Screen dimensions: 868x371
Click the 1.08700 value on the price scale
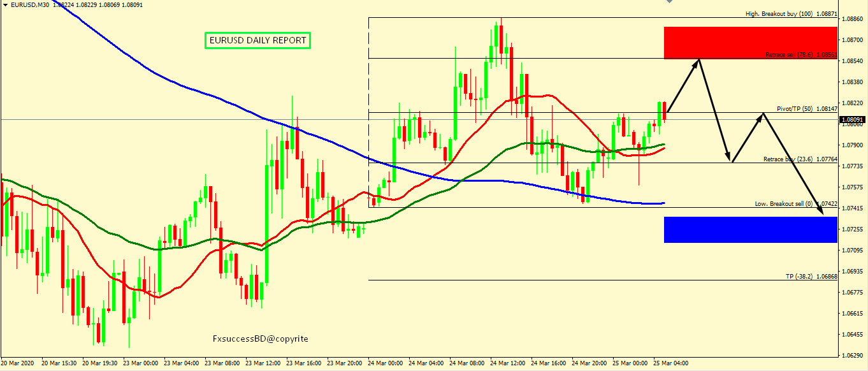pyautogui.click(x=853, y=40)
